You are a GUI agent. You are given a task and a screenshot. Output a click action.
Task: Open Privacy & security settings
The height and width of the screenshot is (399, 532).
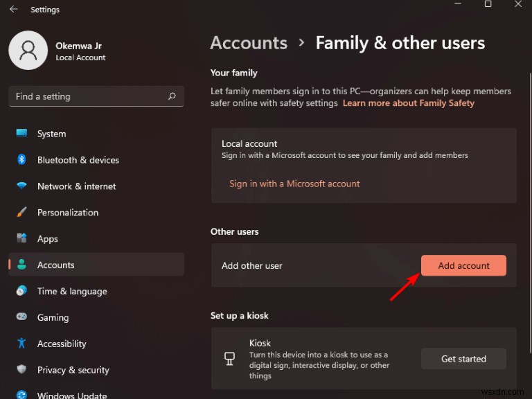96,370
